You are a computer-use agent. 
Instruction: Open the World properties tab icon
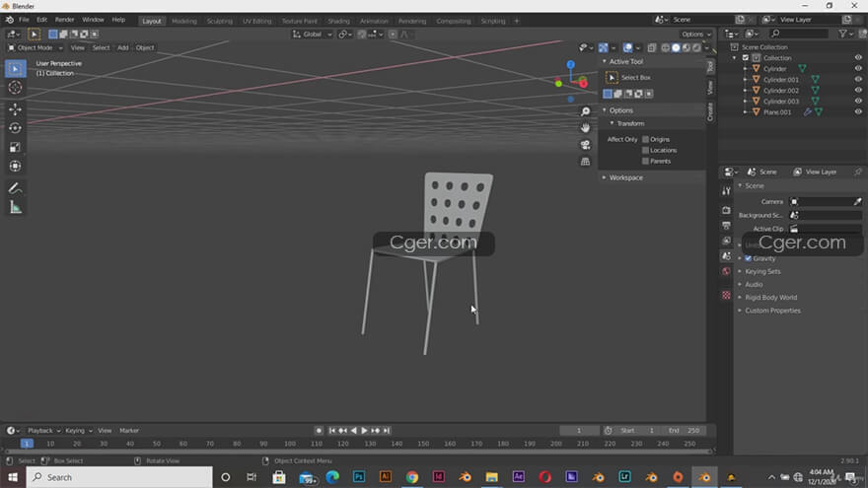726,271
